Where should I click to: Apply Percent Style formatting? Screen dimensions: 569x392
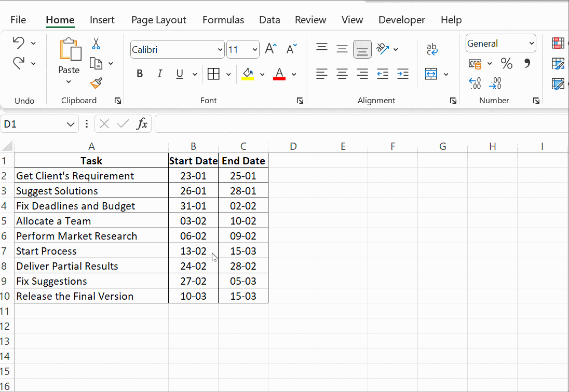pos(506,63)
